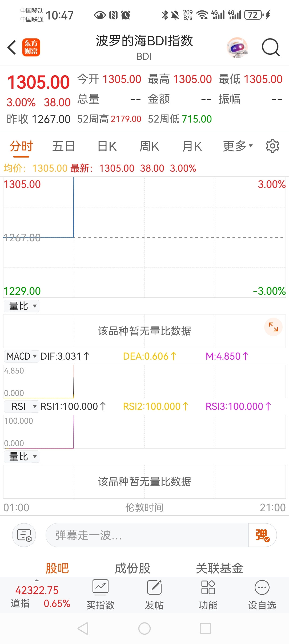Open the 更多 chart period dropdown

pos(237,146)
